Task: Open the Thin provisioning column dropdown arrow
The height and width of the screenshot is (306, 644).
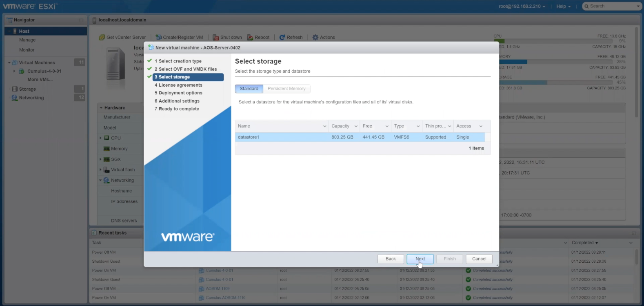Action: tap(449, 126)
